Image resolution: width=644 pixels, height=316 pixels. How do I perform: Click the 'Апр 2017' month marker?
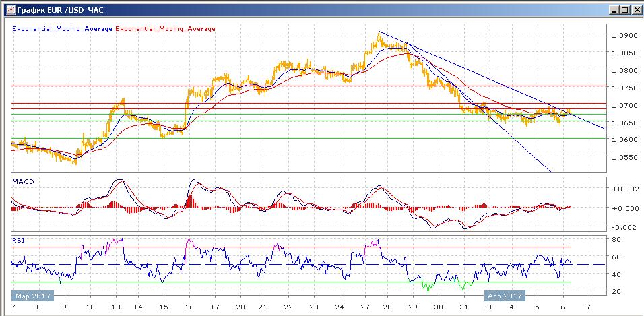click(x=505, y=296)
